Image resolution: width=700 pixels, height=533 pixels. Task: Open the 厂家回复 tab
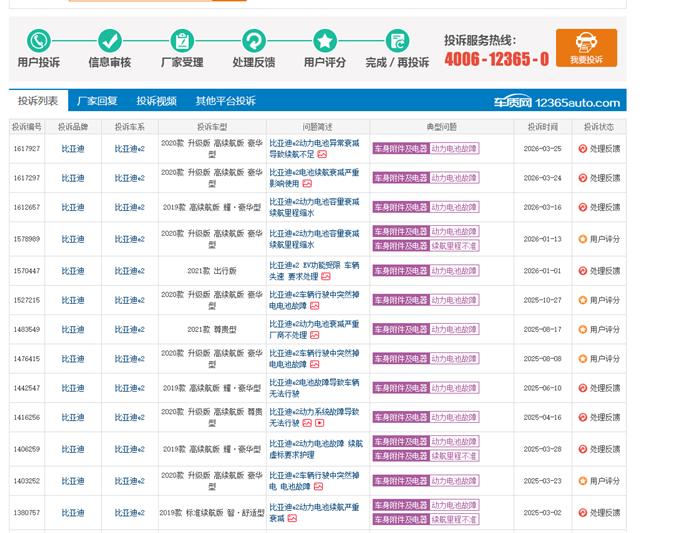[97, 101]
